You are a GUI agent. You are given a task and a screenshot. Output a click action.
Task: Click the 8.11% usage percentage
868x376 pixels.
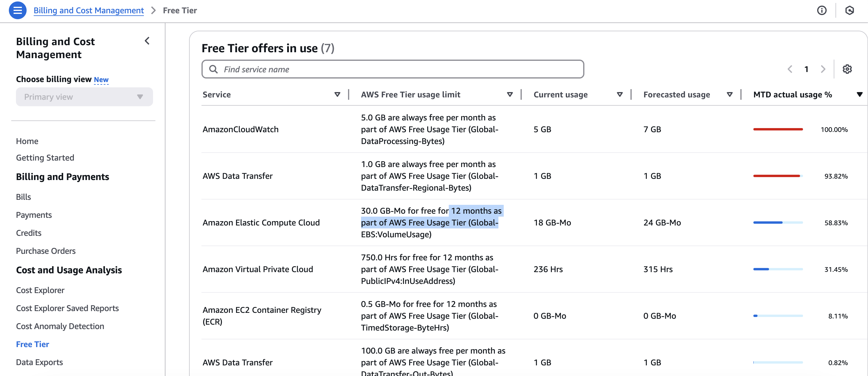click(838, 316)
